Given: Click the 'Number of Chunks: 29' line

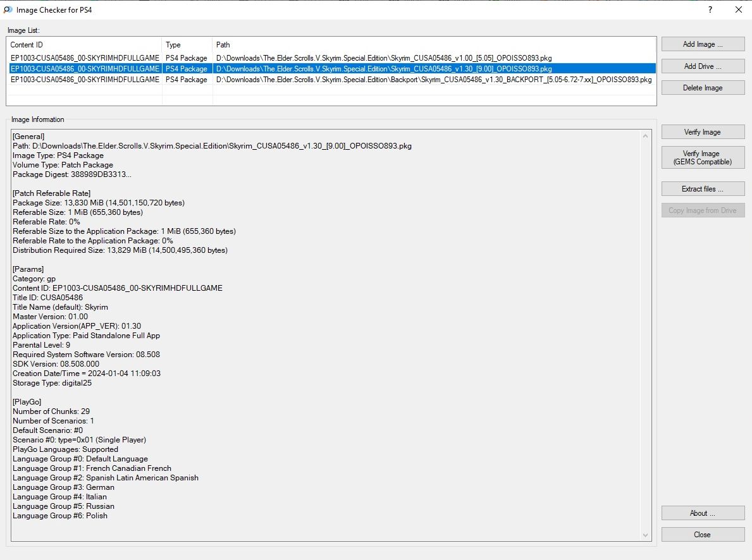Looking at the screenshot, I should click(51, 411).
